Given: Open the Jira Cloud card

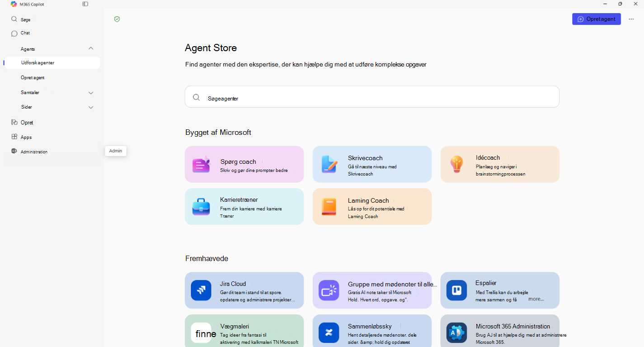Looking at the screenshot, I should pyautogui.click(x=244, y=290).
